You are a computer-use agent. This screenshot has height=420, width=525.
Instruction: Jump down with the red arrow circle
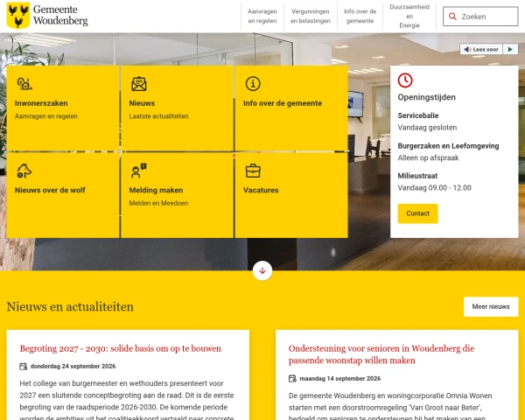(x=262, y=270)
